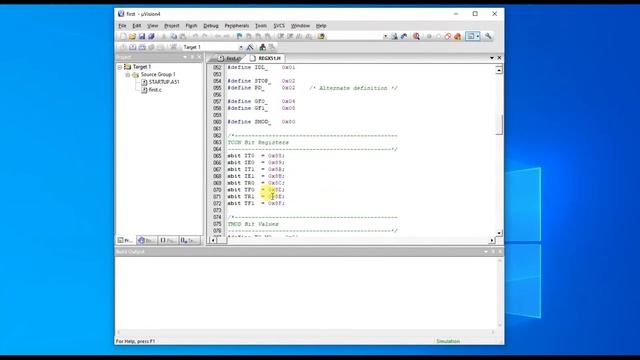Screen dimensions: 640x360
Task: Save all files with the Save All icon
Action: coord(151,36)
